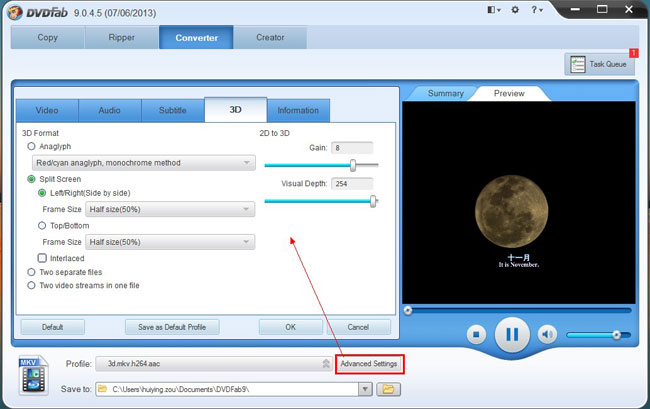Open Frame Size dropdown under Left/Right

point(170,209)
